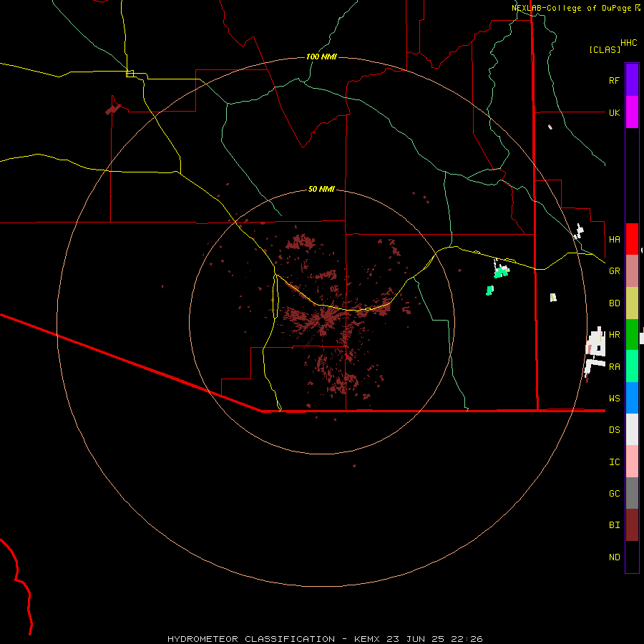Click the IC legend label

click(614, 462)
